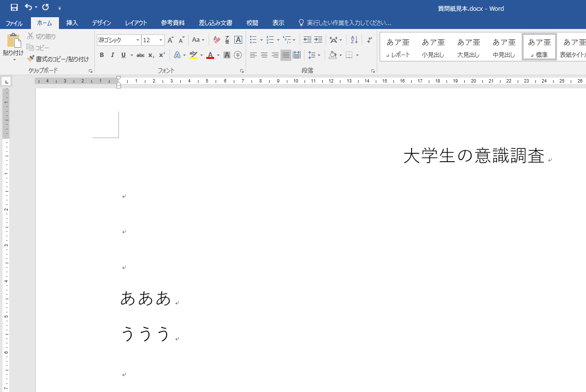Screen dimensions: 586x392
Task: Click コピー copy button
Action: pos(38,48)
